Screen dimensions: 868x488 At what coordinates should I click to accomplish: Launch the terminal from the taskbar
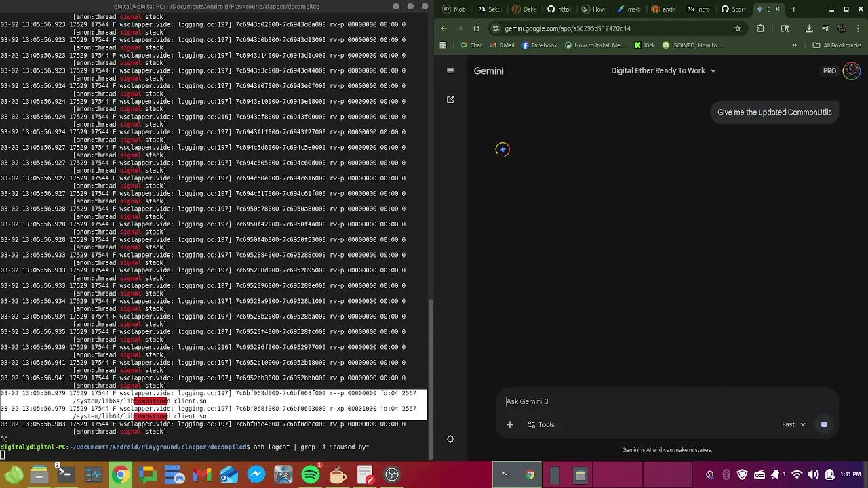[66, 475]
